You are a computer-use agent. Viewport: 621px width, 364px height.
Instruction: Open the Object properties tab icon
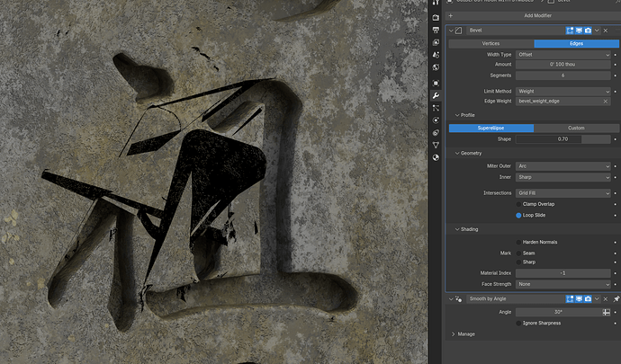[436, 83]
